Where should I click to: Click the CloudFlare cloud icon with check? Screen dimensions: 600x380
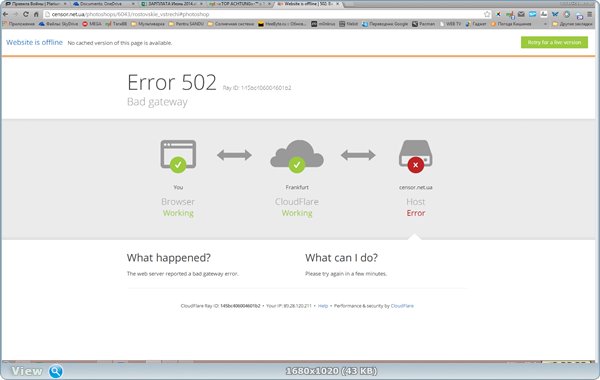point(297,156)
